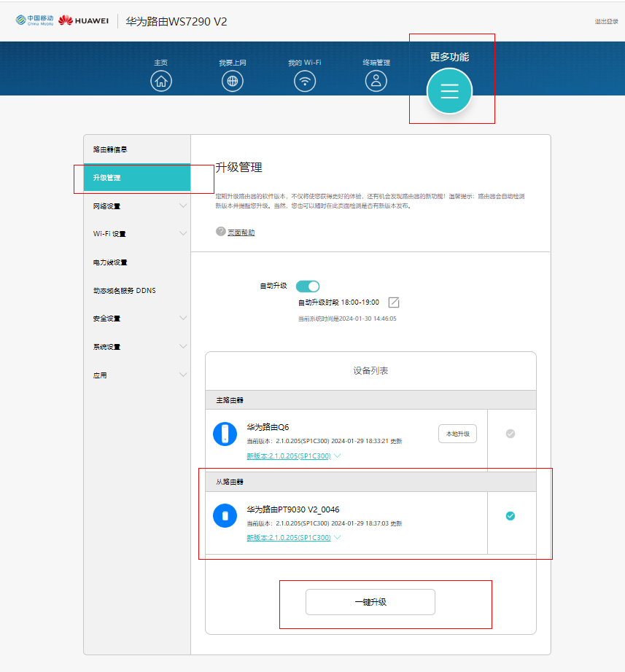
Task: Click the PT9030 V2_0046 router device icon
Action: pyautogui.click(x=225, y=515)
